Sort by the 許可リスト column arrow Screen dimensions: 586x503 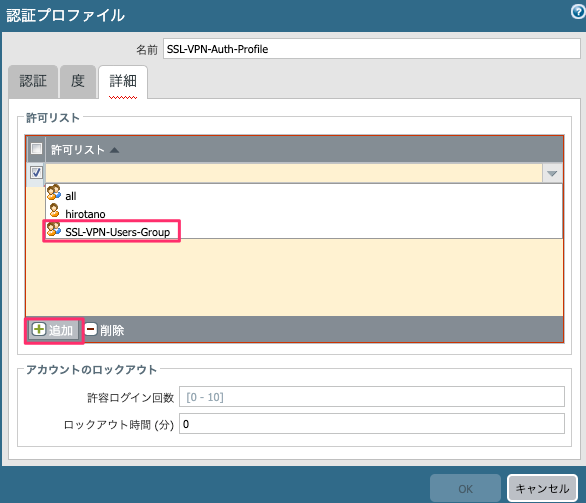pos(114,150)
